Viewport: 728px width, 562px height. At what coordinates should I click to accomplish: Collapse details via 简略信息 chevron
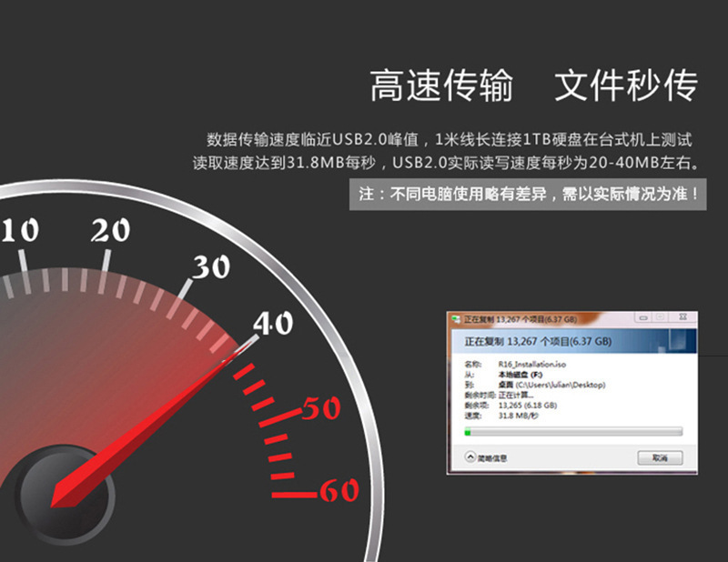470,457
